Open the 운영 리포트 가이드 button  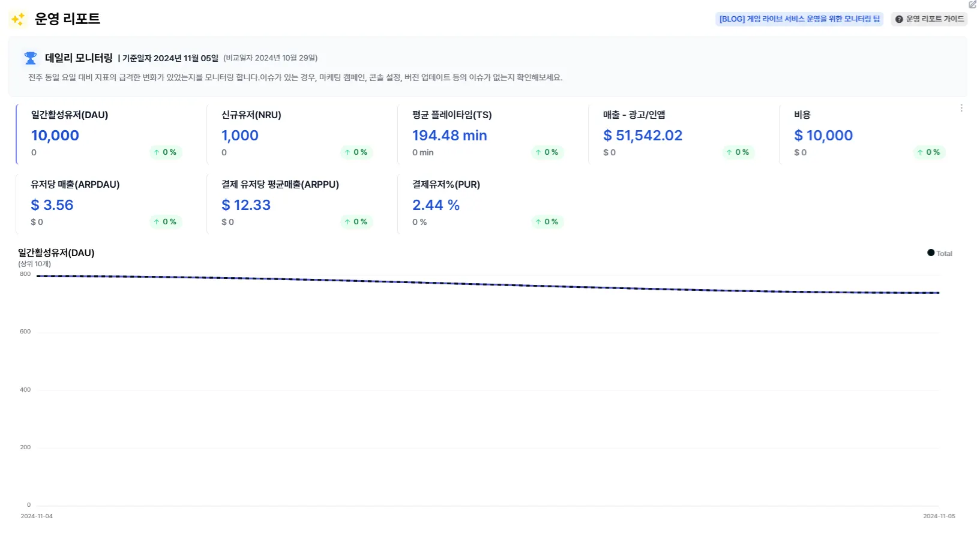(930, 19)
